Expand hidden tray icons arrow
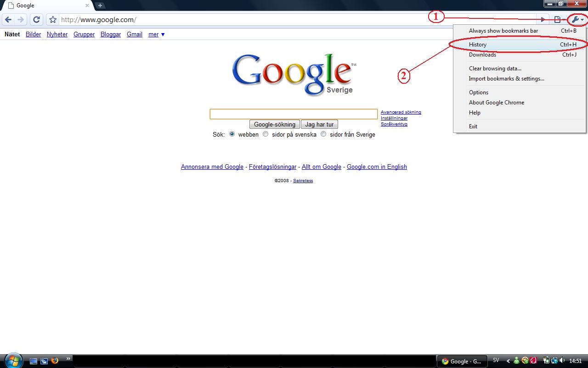Image resolution: width=588 pixels, height=368 pixels. (508, 361)
